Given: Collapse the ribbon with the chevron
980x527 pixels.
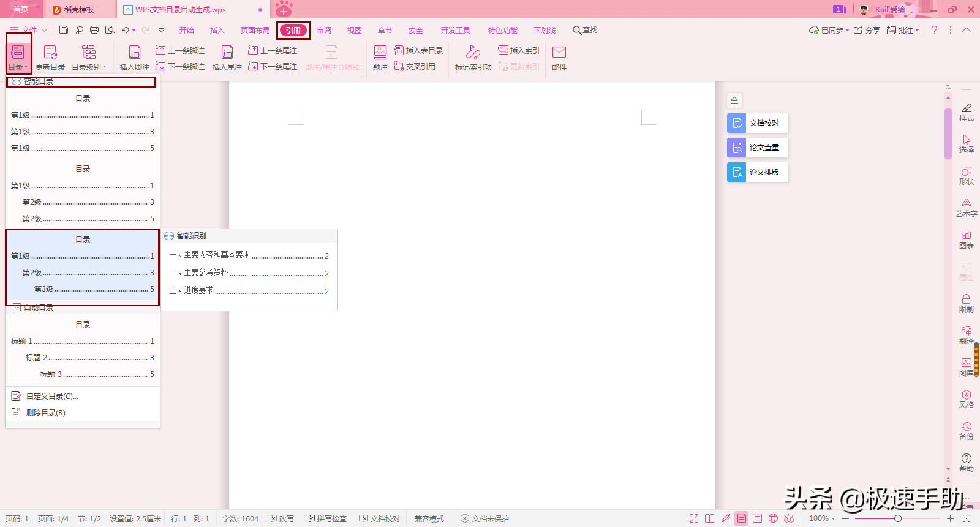Looking at the screenshot, I should point(967,30).
